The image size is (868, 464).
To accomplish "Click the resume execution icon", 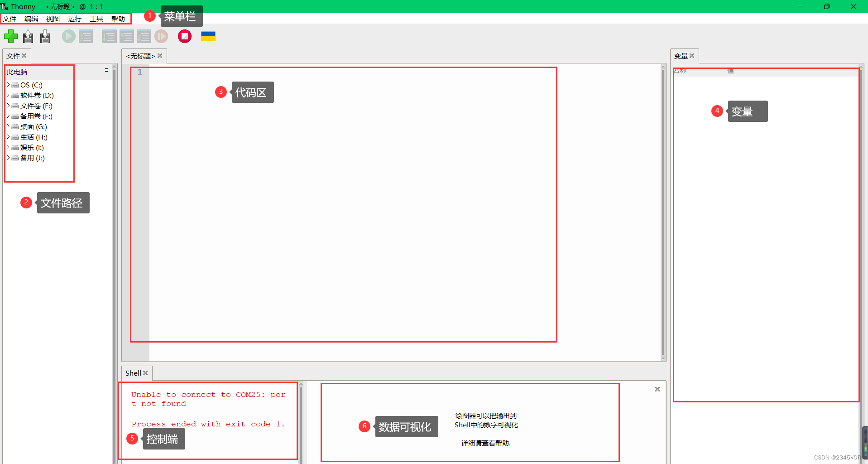I will [161, 36].
